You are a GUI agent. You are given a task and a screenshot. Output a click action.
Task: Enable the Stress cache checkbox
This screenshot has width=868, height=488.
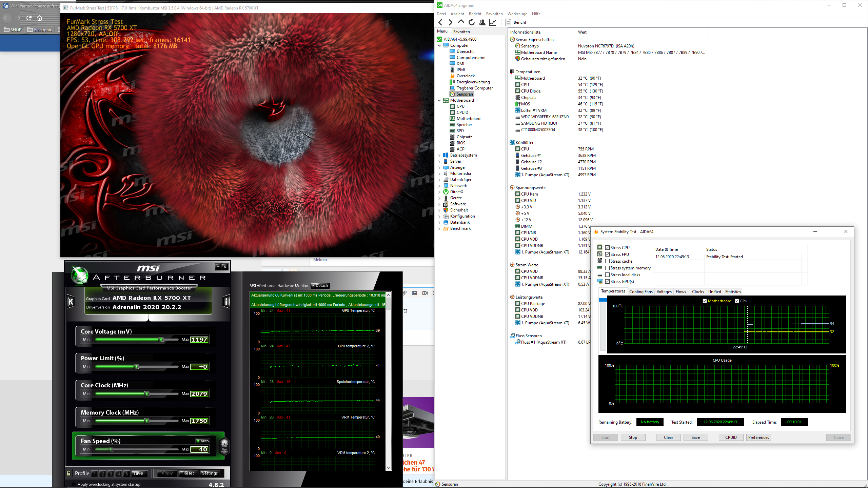coord(608,261)
